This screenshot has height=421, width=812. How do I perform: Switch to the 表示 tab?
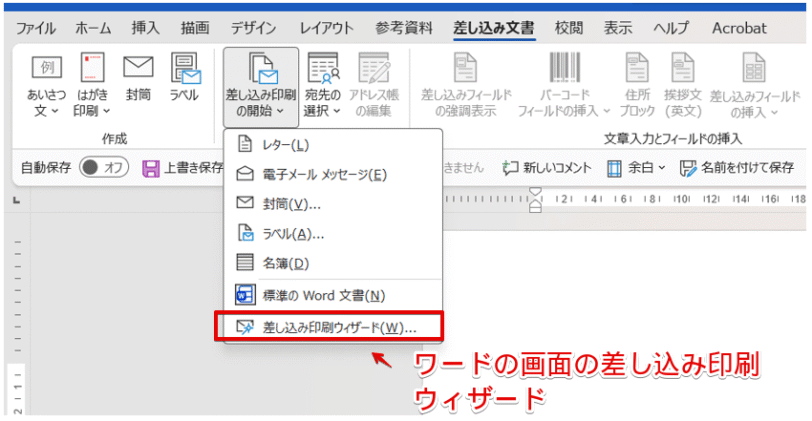coord(618,28)
